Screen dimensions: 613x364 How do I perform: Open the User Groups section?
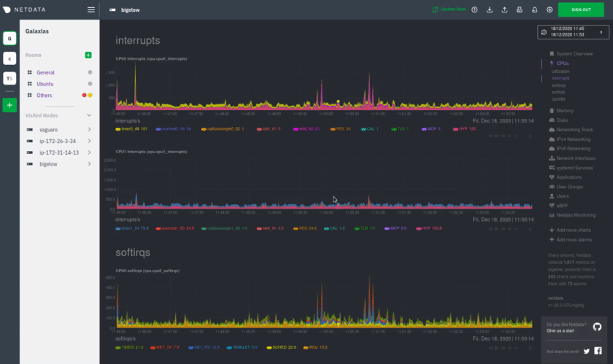point(569,187)
